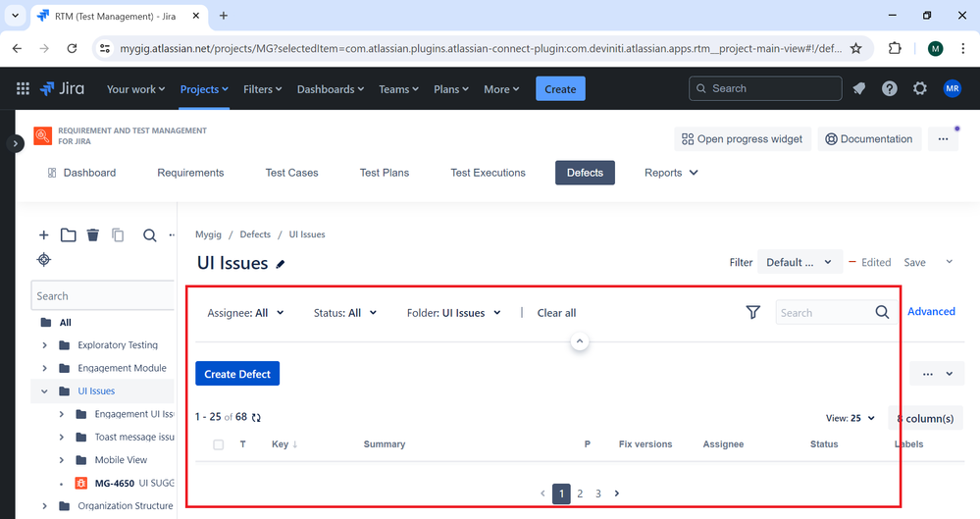Open Chrome three-dot menu
Viewport: 980px width, 519px height.
coord(962,48)
